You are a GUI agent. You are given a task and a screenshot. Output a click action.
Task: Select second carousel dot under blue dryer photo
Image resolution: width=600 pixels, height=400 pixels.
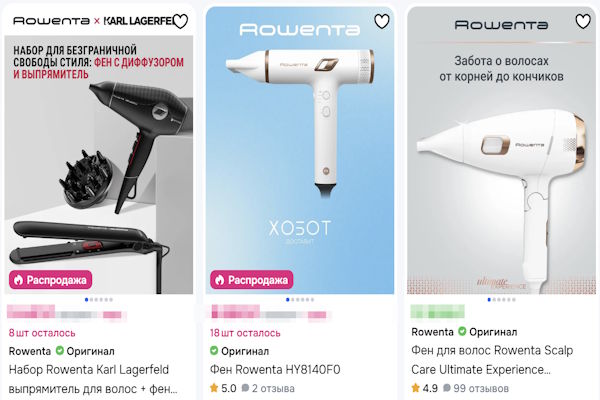(x=293, y=300)
